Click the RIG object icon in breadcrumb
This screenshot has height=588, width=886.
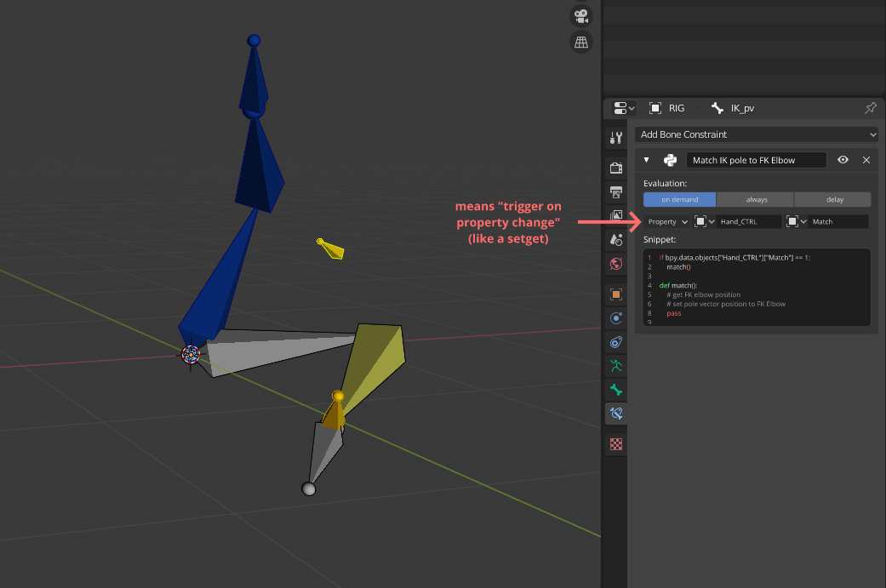[654, 108]
